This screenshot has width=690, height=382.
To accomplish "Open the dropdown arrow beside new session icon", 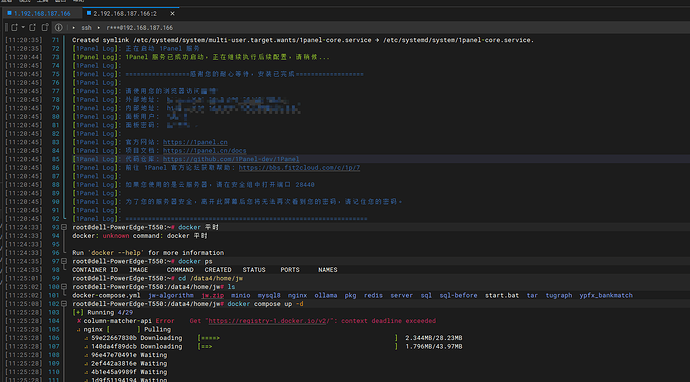I will [23, 27].
